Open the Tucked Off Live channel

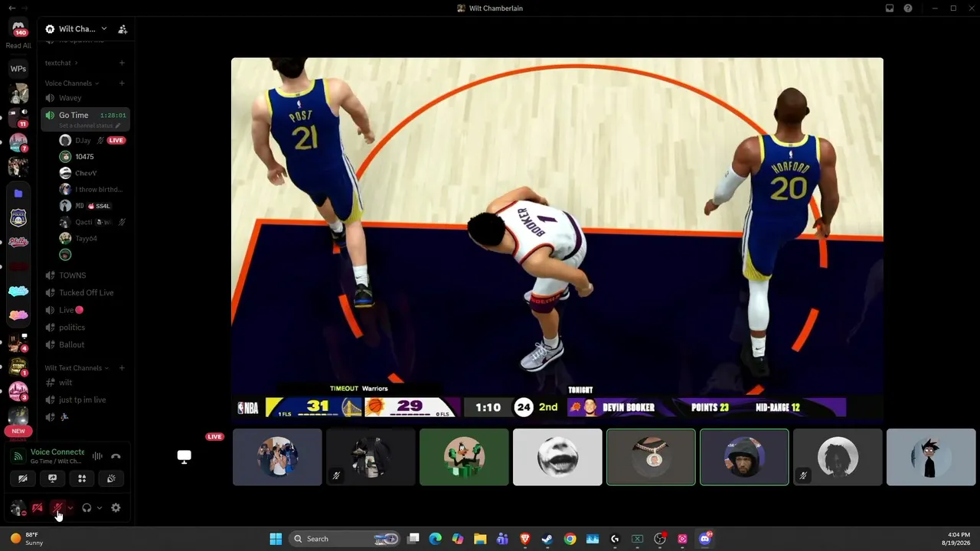pos(85,292)
